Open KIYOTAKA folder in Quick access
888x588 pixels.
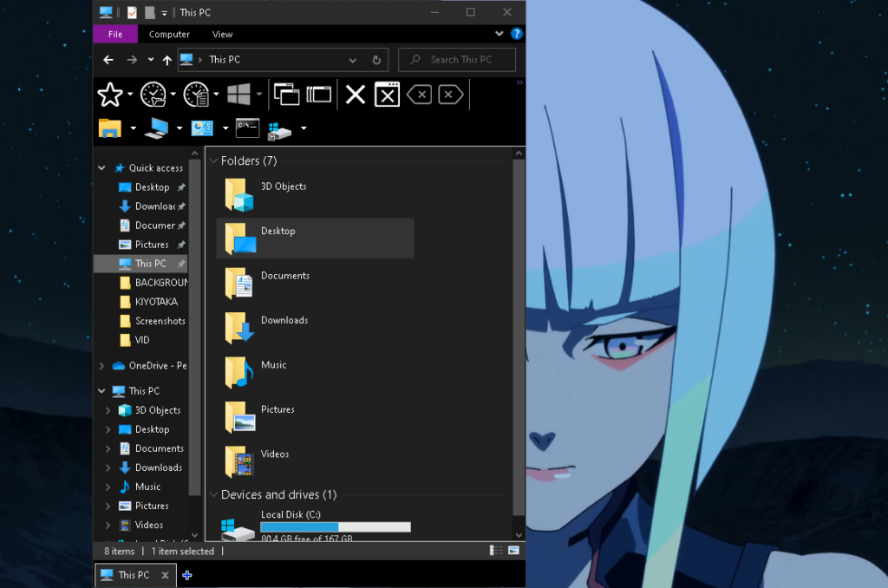(x=149, y=301)
